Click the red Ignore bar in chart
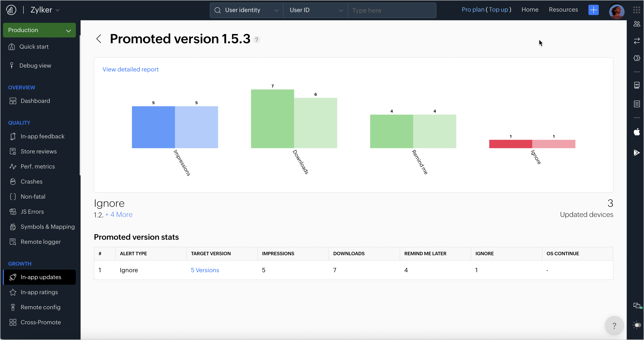Screen dimensions: 644x340 pos(510,144)
